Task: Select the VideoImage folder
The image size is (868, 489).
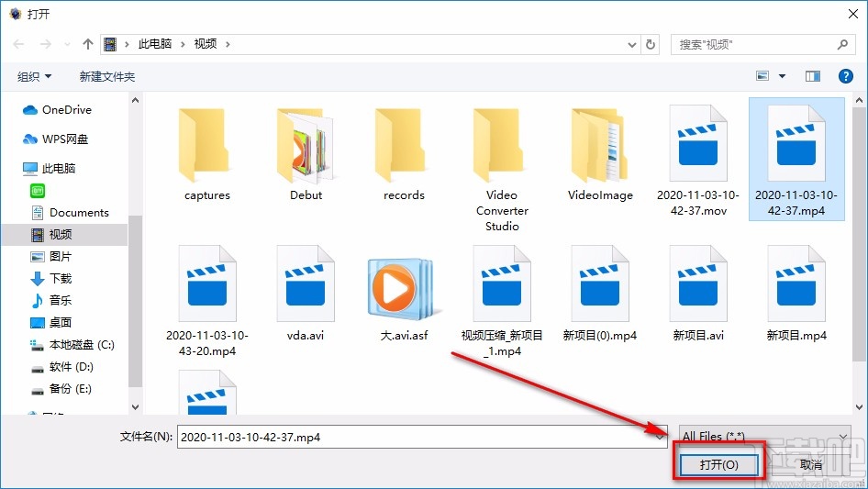Action: pos(600,153)
